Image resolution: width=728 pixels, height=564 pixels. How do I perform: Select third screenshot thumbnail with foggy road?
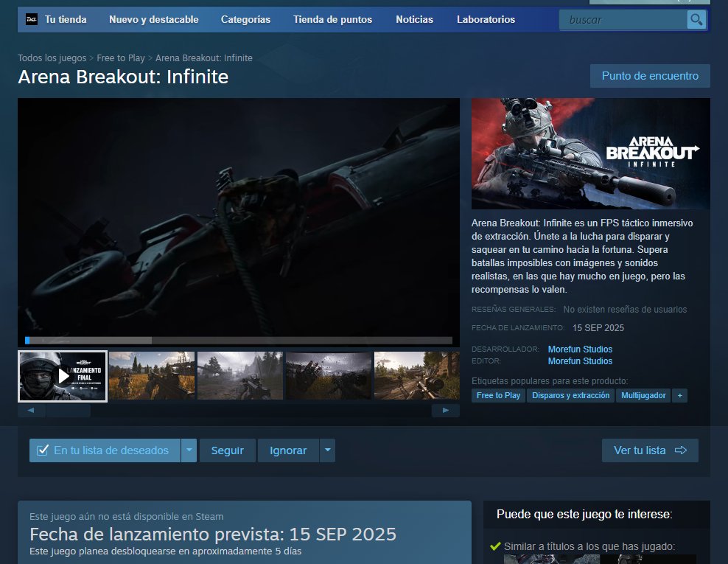coord(240,375)
